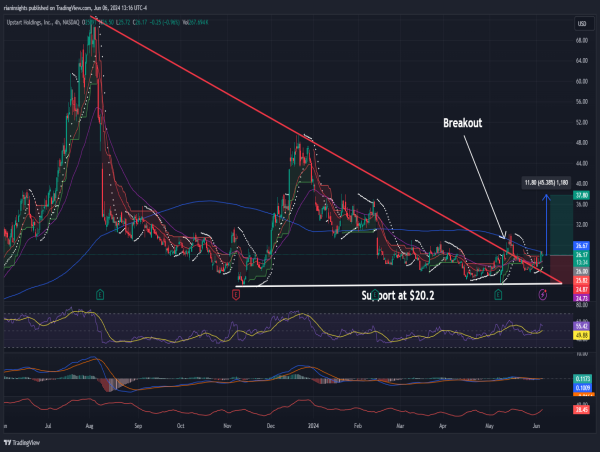Click the blue upward arrow drawing
The height and width of the screenshot is (452, 600).
(546, 225)
